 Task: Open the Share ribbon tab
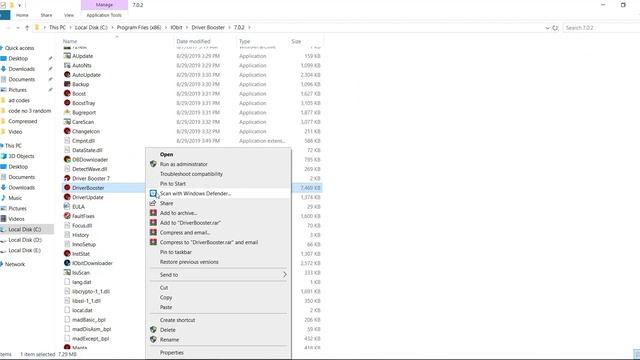point(46,15)
